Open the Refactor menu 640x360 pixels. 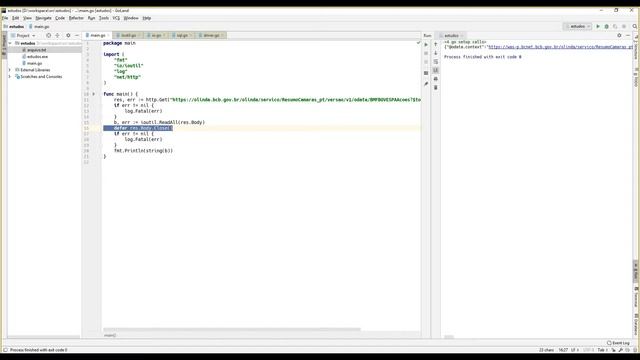tap(76, 18)
